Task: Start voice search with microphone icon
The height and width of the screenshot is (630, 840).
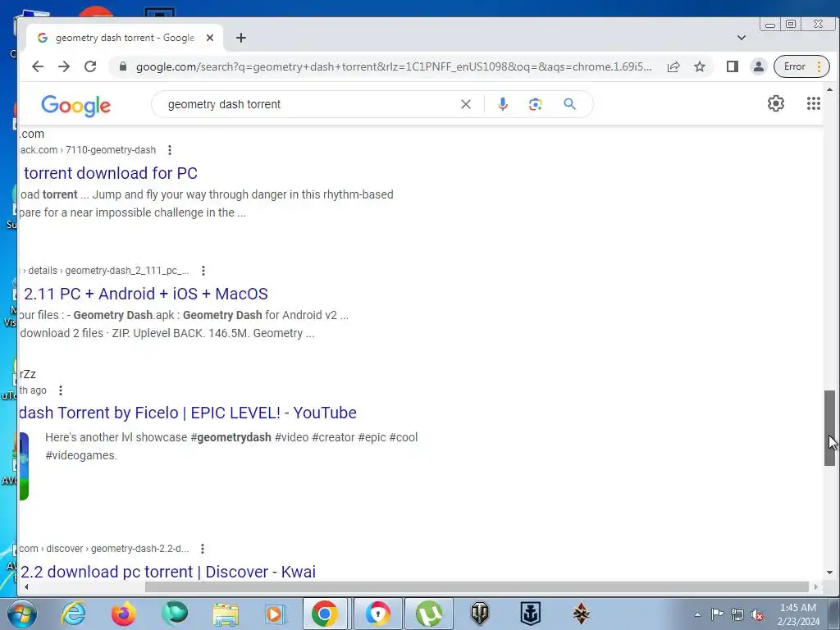Action: pos(503,104)
